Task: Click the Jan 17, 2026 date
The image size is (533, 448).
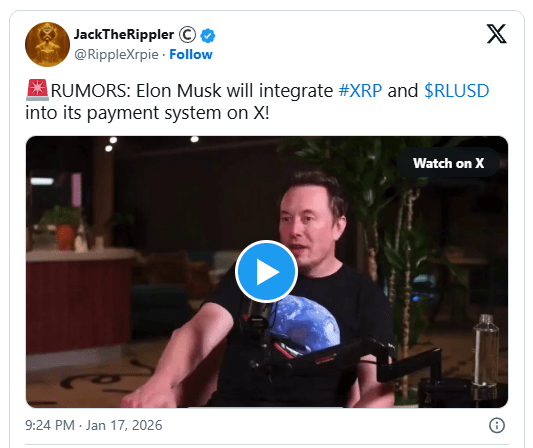Action: click(124, 425)
